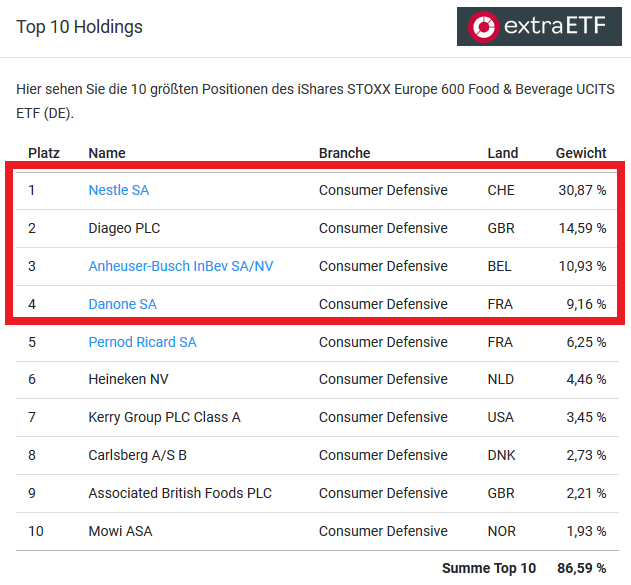
Task: Click the CHE country code
Action: pyautogui.click(x=501, y=190)
